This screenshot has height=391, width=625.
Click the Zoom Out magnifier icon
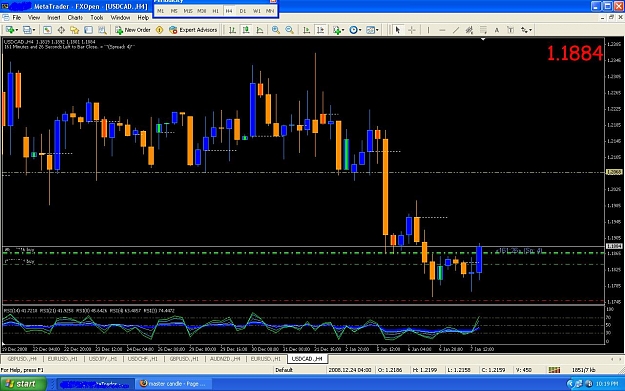point(289,30)
